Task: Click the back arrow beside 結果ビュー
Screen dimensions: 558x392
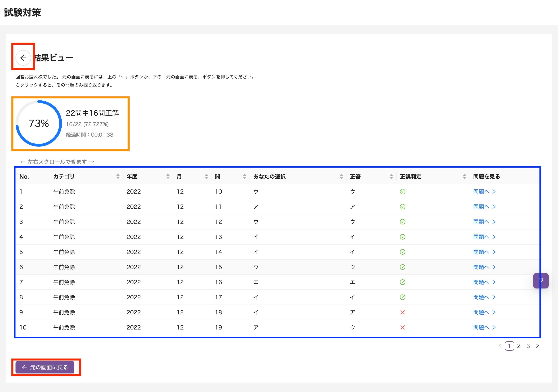Action: (23, 58)
